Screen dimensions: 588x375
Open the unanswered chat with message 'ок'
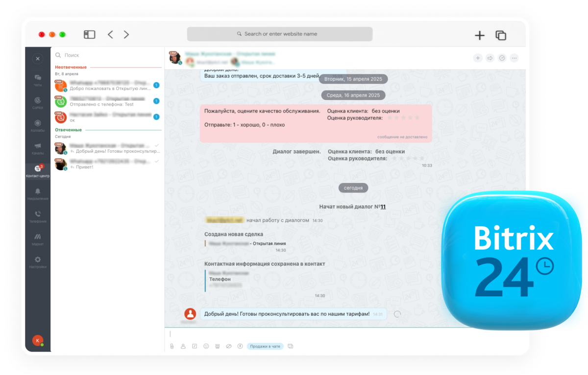click(x=108, y=117)
